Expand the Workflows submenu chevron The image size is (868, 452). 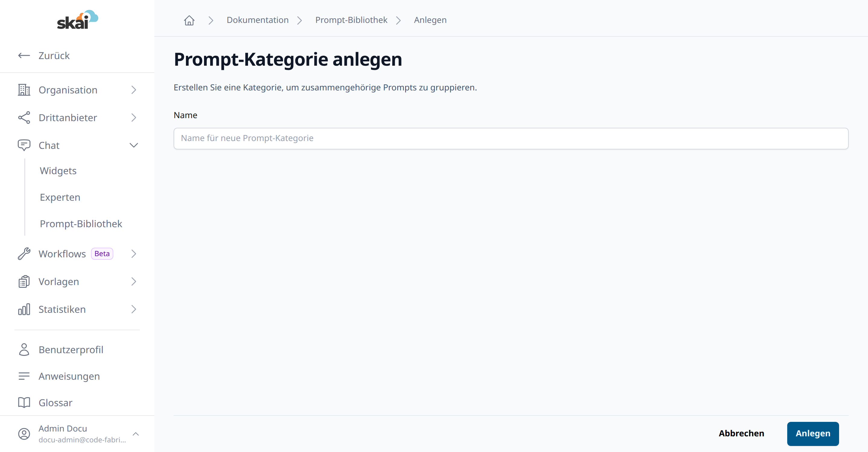tap(134, 254)
